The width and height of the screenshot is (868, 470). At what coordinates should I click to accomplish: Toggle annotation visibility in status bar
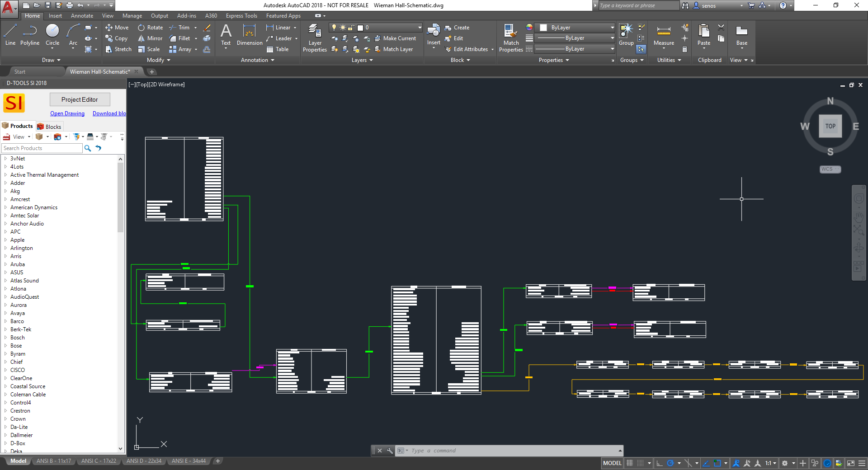point(736,463)
